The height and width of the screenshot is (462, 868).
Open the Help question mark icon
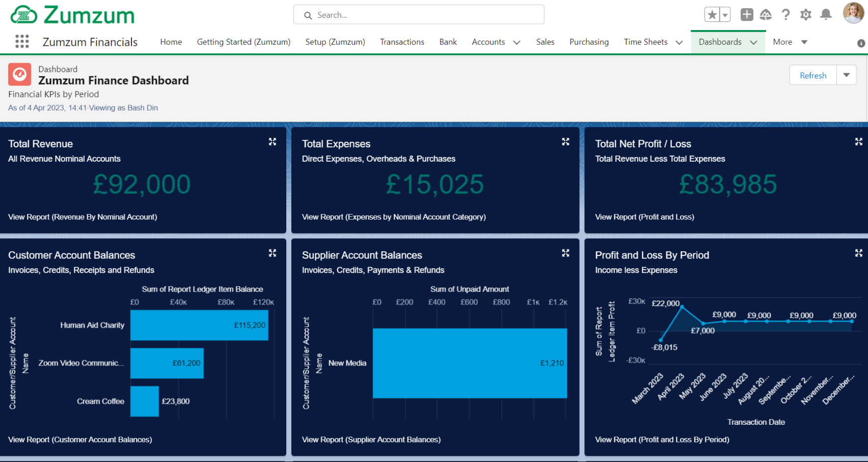[x=786, y=15]
